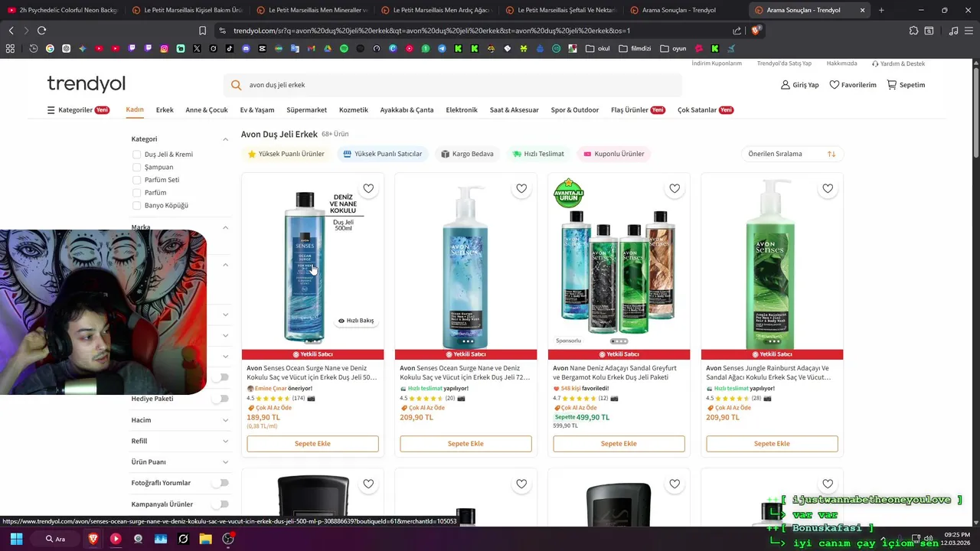Click the search magnifier icon in Trendyol searchbar
Screen dimensions: 980x551
pos(236,85)
